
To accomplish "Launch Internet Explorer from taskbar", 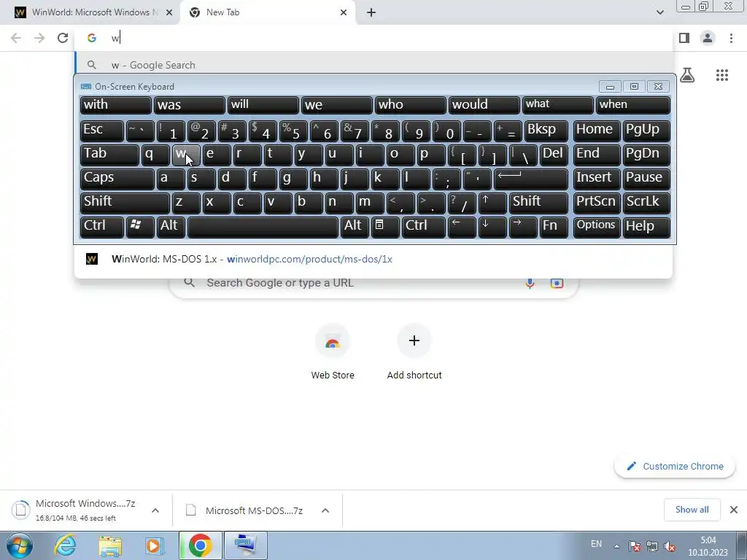I will click(x=65, y=545).
